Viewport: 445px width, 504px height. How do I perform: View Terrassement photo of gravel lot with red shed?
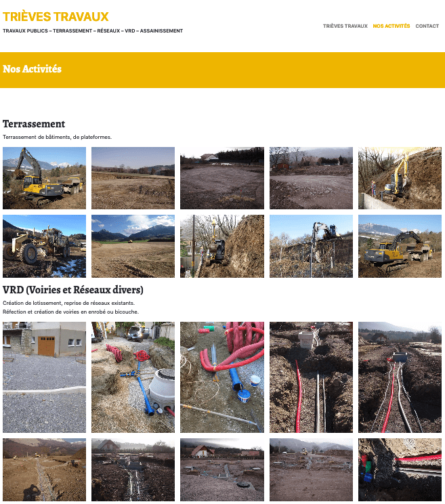click(x=311, y=178)
